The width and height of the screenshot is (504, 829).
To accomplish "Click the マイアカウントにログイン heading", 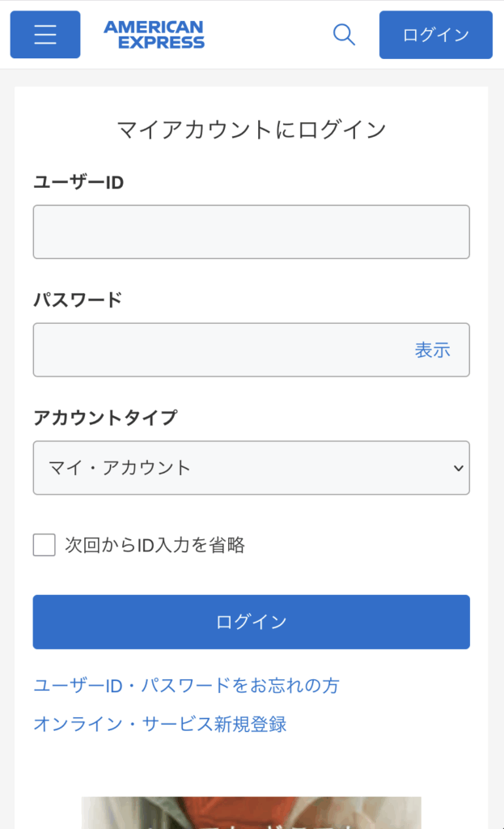I will 251,130.
